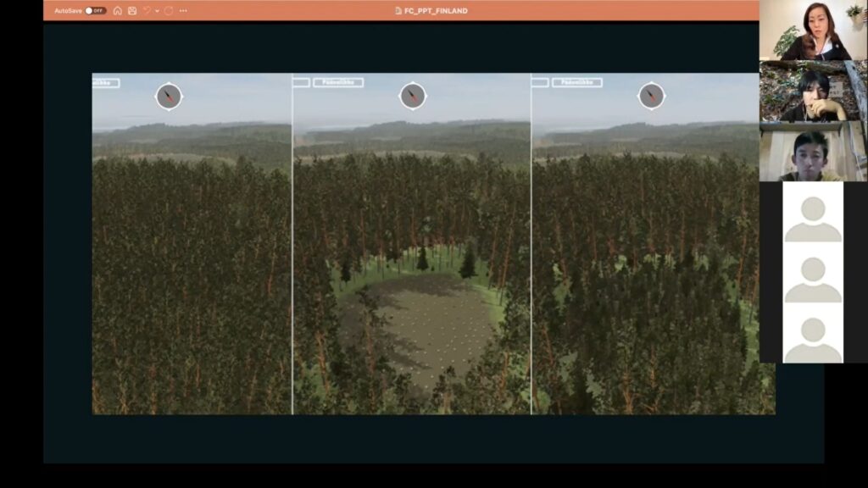Click the Home icon in title bar

118,11
